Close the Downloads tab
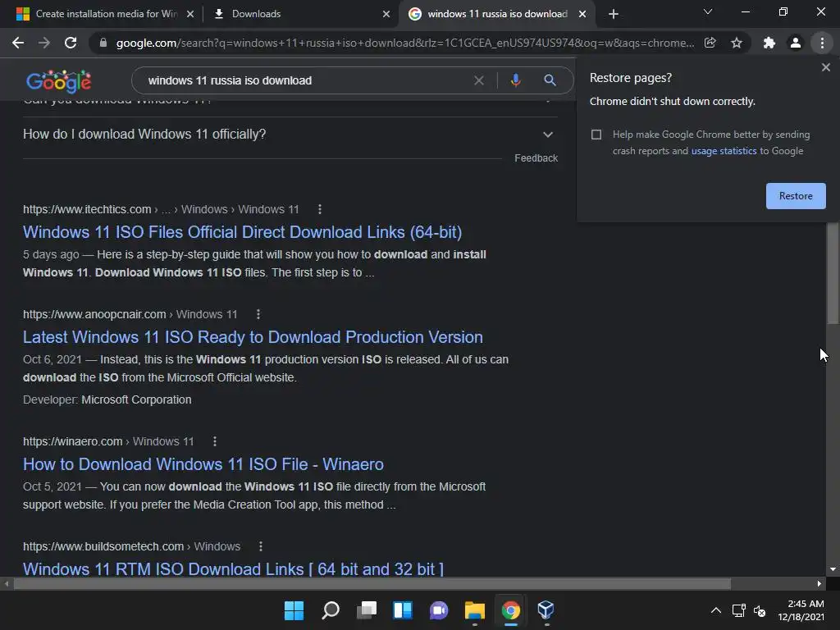This screenshot has height=630, width=840. click(x=386, y=14)
